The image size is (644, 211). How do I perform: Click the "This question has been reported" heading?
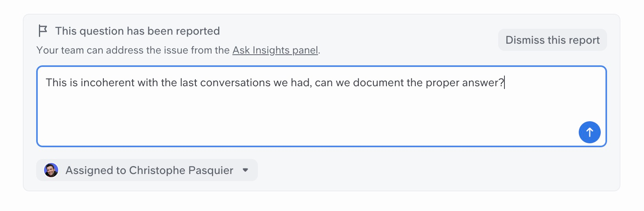tap(137, 31)
